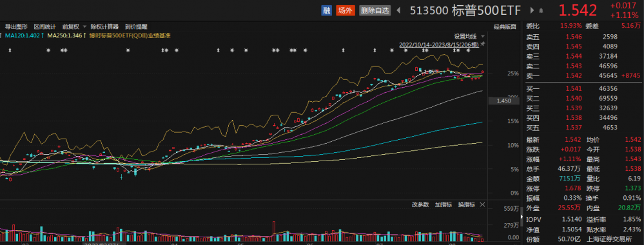Click the large current price 1.542
The image size is (644, 245).
click(578, 11)
